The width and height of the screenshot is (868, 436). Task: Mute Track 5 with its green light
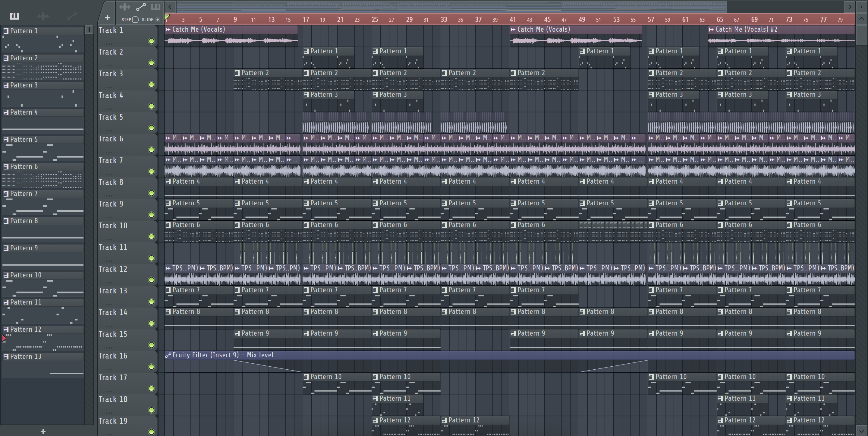click(x=151, y=128)
